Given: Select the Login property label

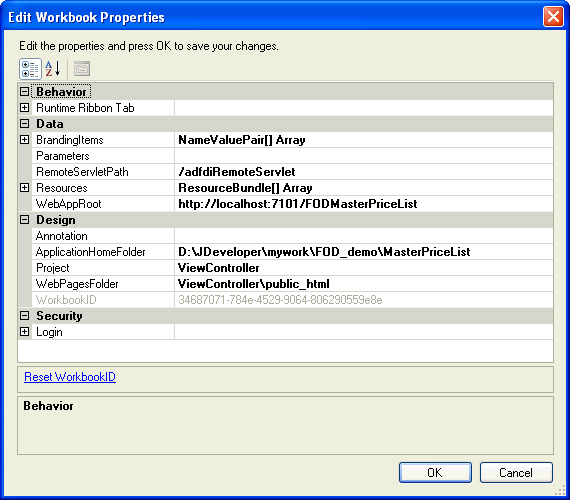Looking at the screenshot, I should 49,332.
